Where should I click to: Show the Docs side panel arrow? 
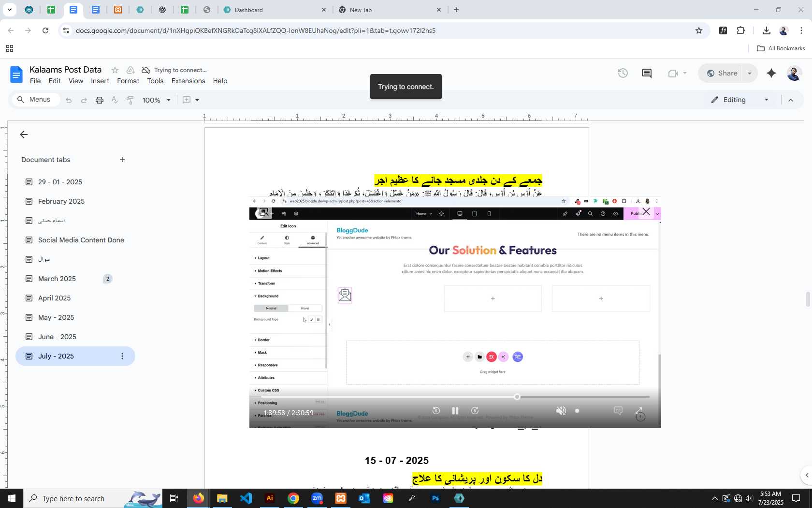click(x=806, y=475)
